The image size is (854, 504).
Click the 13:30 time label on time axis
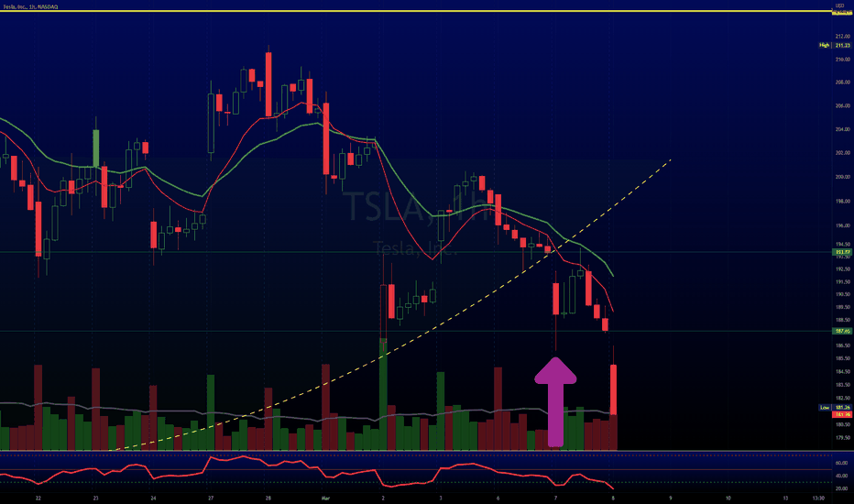pyautogui.click(x=818, y=498)
